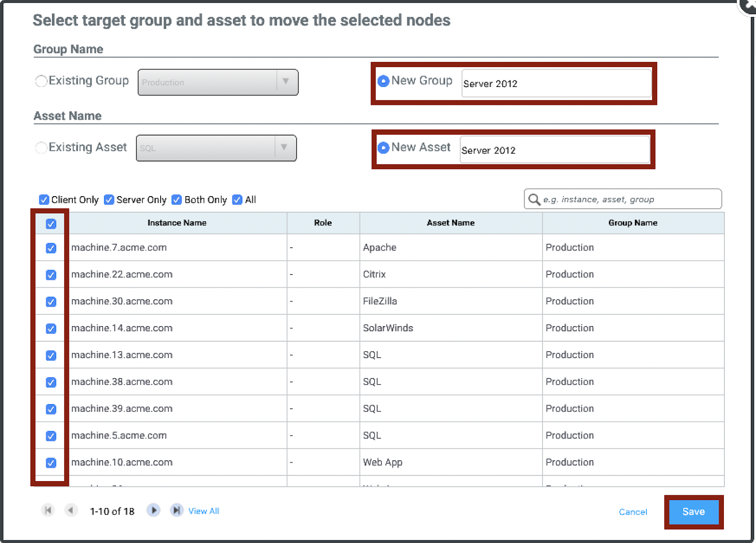Click the New Asset name text field
This screenshot has width=756, height=543.
555,150
